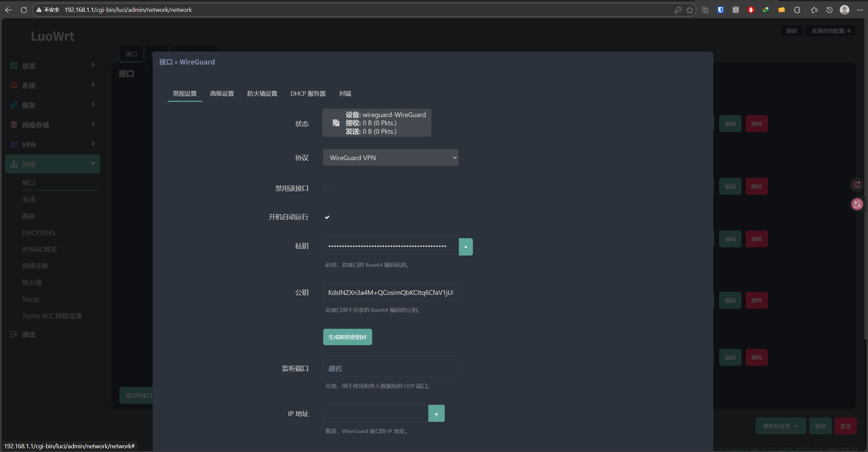868x452 pixels.
Task: Click the private key reveal asterisk button
Action: pos(465,247)
